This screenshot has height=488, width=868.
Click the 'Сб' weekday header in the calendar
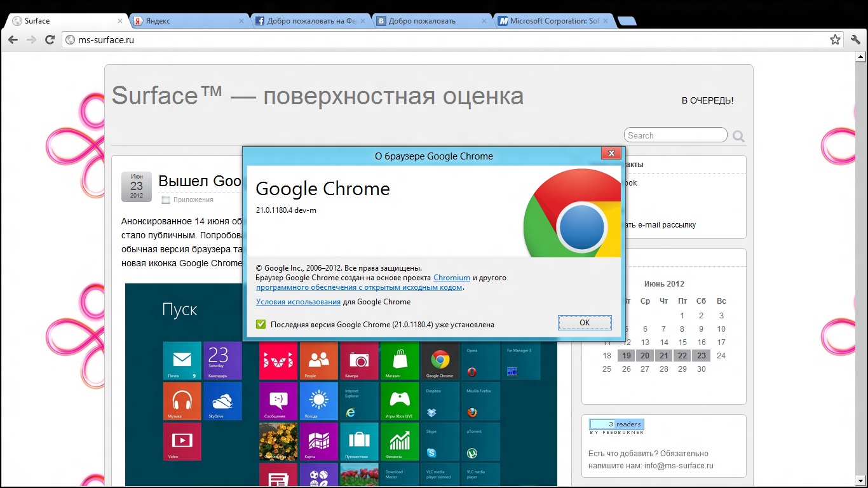(702, 301)
